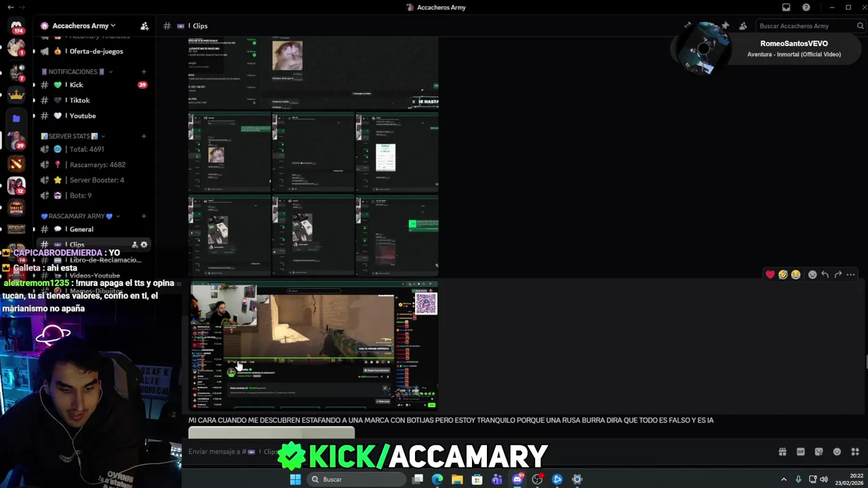Open the Oferta-de-juegos channel
Screen dimensions: 868x488
click(94, 52)
